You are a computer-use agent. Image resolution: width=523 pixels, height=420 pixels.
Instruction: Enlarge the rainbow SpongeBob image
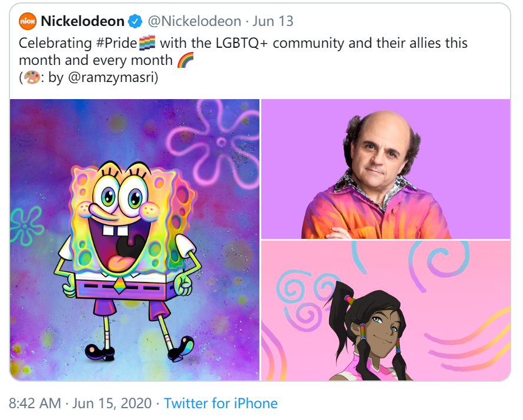pyautogui.click(x=134, y=239)
